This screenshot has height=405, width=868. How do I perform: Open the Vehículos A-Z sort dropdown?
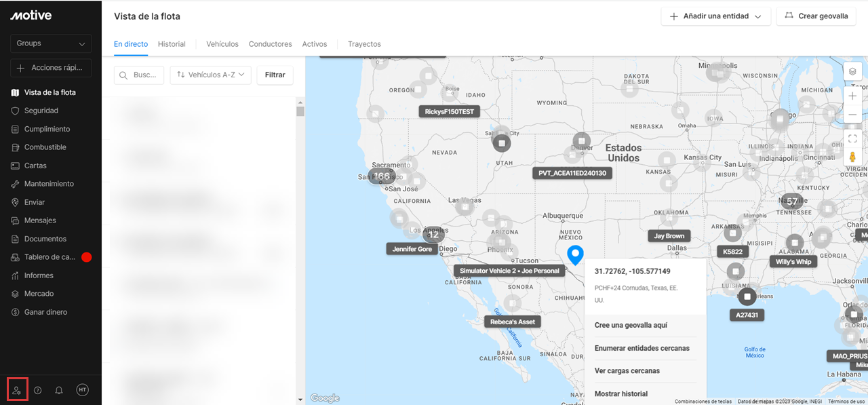click(x=210, y=75)
